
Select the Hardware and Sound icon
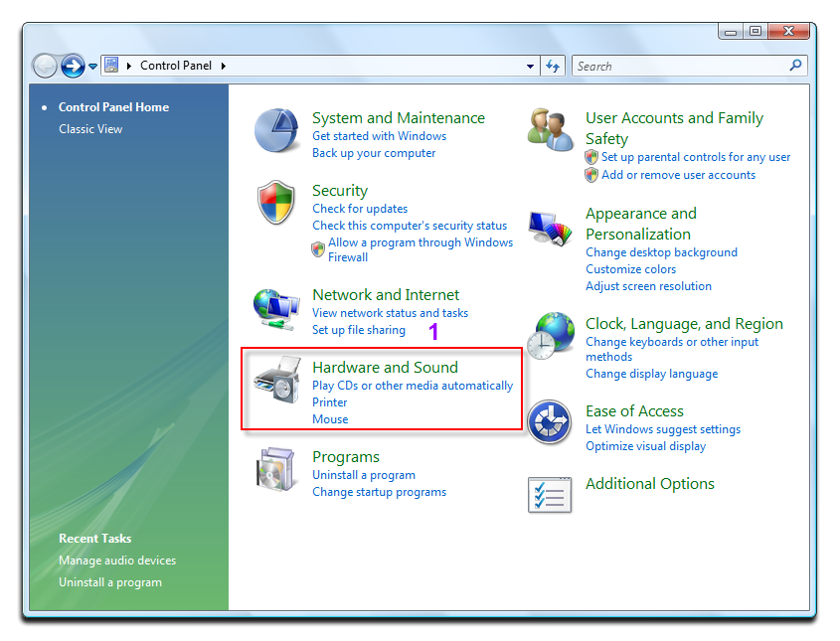coord(276,382)
